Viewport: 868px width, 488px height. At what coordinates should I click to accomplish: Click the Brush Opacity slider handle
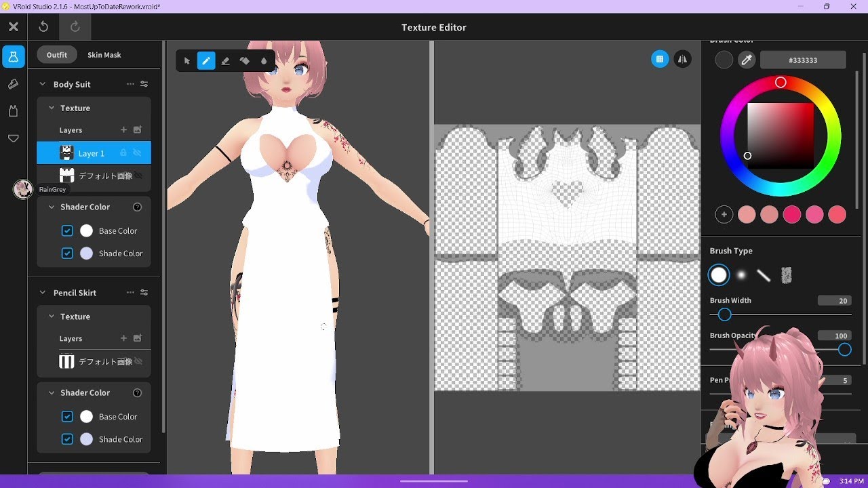coord(844,350)
